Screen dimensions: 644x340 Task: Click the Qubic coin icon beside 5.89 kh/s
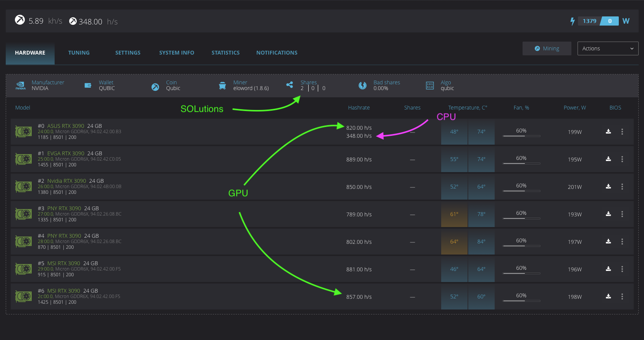(x=20, y=19)
